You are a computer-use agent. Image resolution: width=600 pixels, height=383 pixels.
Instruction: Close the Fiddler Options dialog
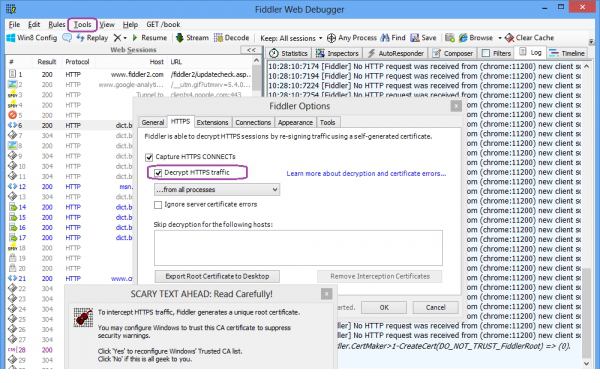point(456,106)
